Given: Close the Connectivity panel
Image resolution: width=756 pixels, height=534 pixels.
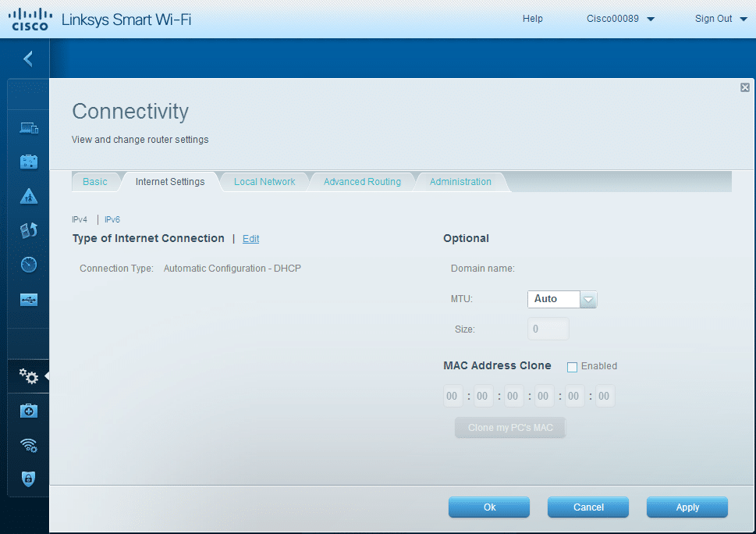Looking at the screenshot, I should click(745, 87).
